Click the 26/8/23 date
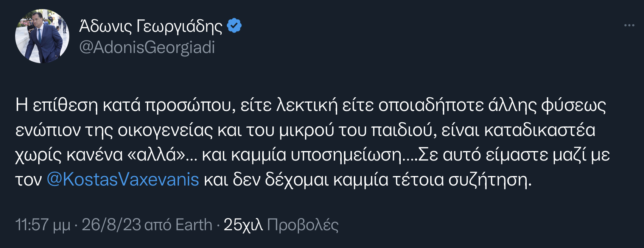Viewport: 644px width, 248px height. 111,225
